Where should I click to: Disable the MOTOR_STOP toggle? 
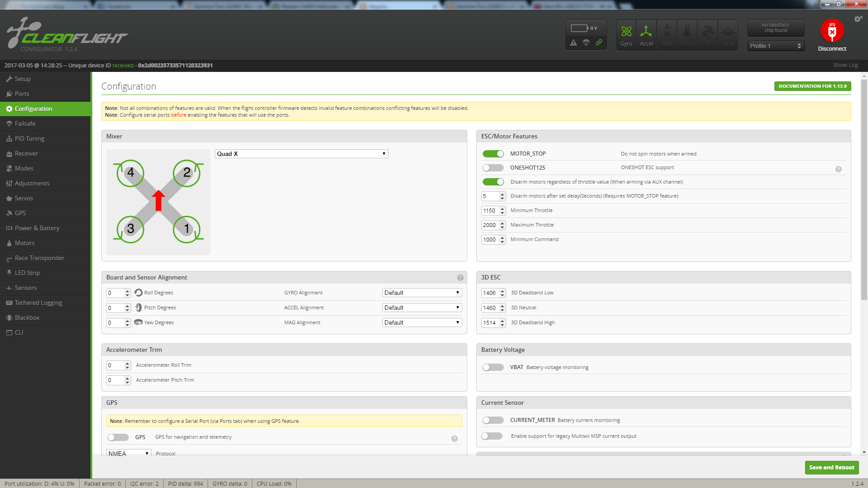pos(493,154)
